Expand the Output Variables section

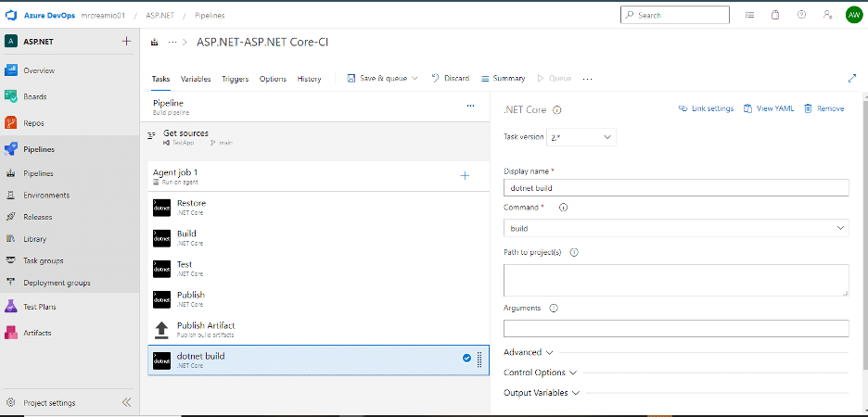542,393
